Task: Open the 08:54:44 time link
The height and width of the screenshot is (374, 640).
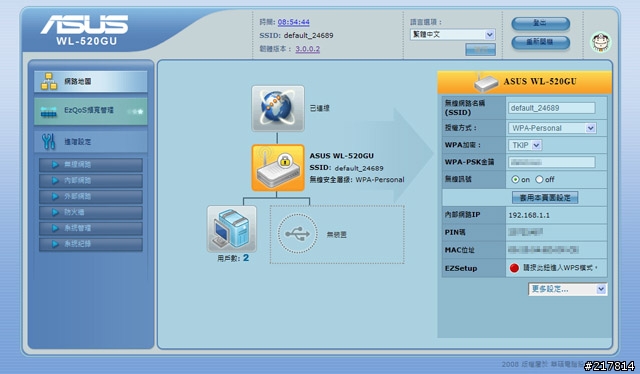Action: pos(293,22)
